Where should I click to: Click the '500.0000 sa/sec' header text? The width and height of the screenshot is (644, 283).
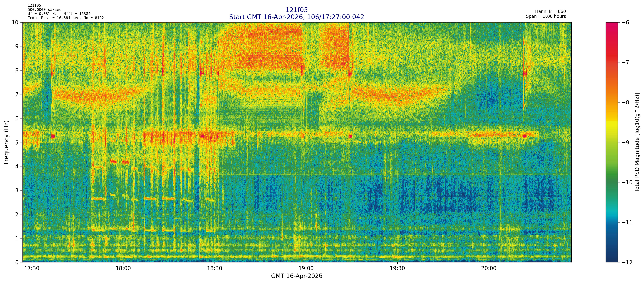[44, 10]
